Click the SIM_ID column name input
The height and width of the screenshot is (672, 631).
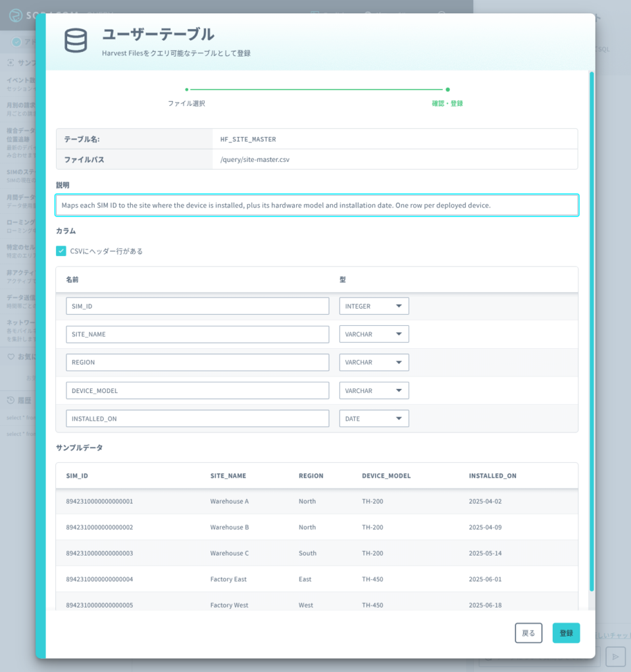[197, 306]
